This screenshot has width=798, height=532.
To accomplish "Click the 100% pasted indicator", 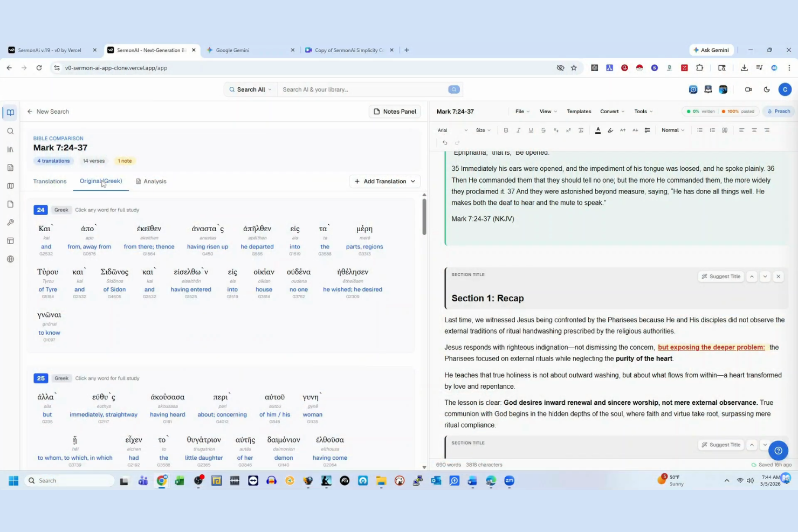I will [x=737, y=111].
